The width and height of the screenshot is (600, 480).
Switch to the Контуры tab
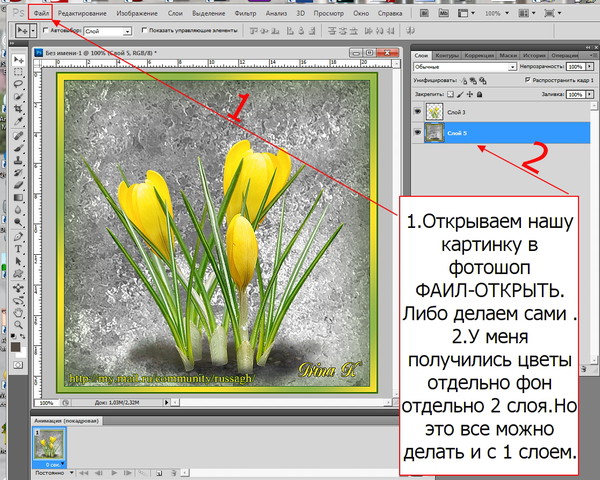[x=447, y=56]
